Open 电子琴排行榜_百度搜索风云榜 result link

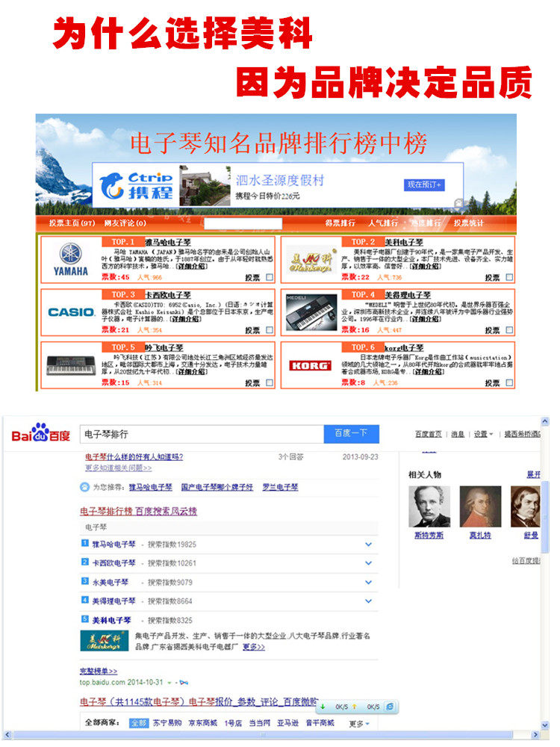tap(139, 511)
